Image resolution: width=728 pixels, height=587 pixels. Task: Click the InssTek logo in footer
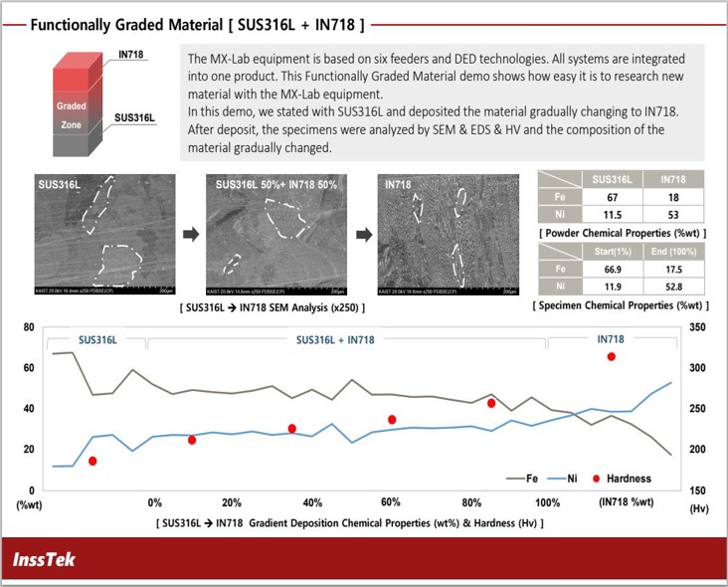[x=44, y=559]
